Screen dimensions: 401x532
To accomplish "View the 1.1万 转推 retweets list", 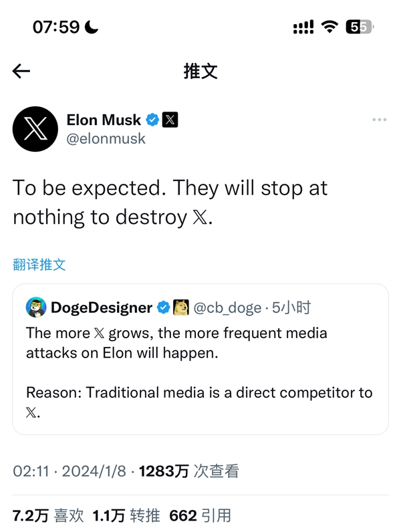I will 126,515.
